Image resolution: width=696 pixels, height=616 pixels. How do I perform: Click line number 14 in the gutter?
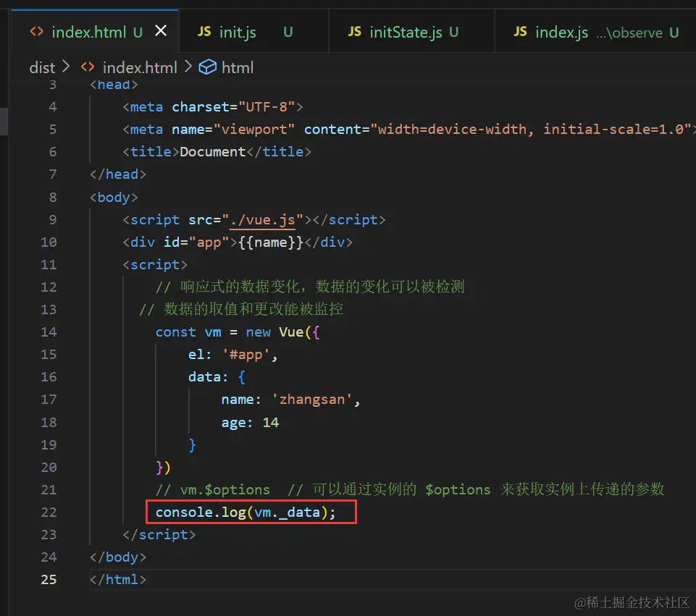click(x=49, y=332)
